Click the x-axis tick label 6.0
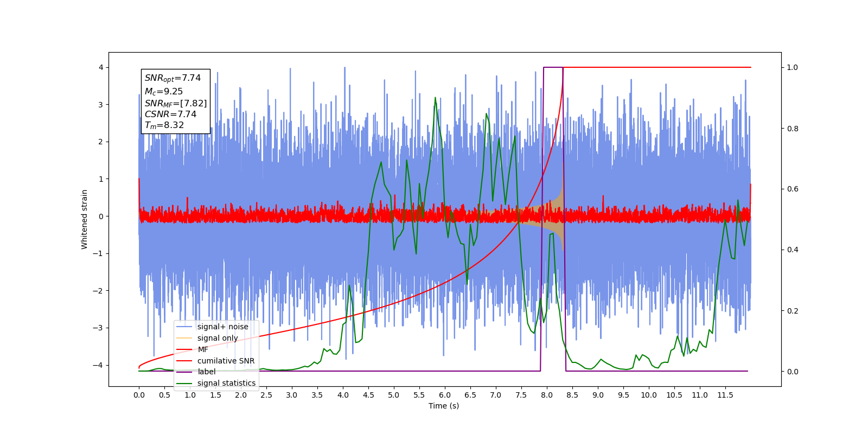Screen dimensions: 868x434 [445, 395]
